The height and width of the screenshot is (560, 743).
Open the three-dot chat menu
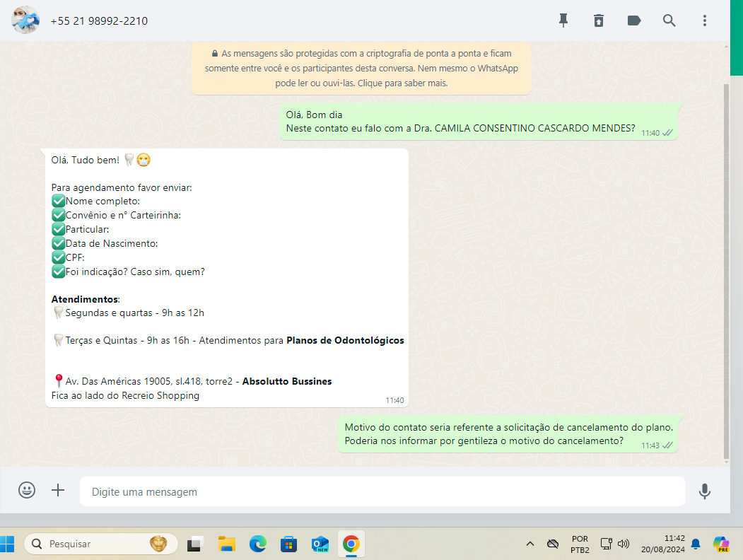pos(705,21)
